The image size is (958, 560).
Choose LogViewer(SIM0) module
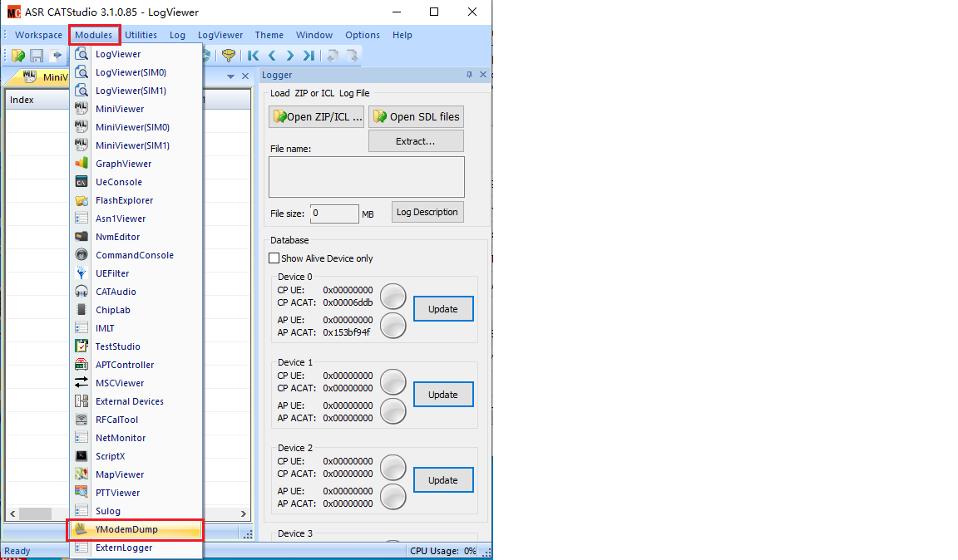point(136,72)
